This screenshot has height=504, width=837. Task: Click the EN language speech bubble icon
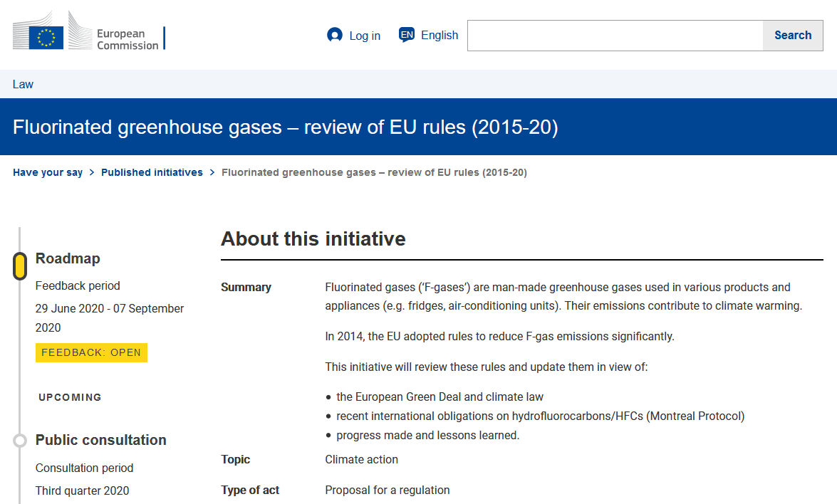pos(407,35)
